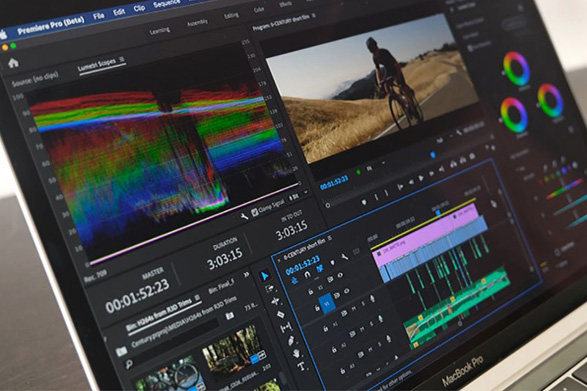Select the Razor tool
Screen dimensions: 587x391
click(x=280, y=314)
